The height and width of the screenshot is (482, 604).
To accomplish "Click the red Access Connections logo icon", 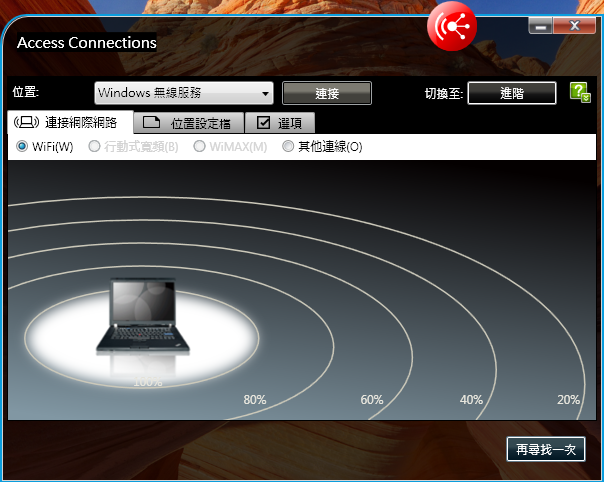I will click(451, 26).
